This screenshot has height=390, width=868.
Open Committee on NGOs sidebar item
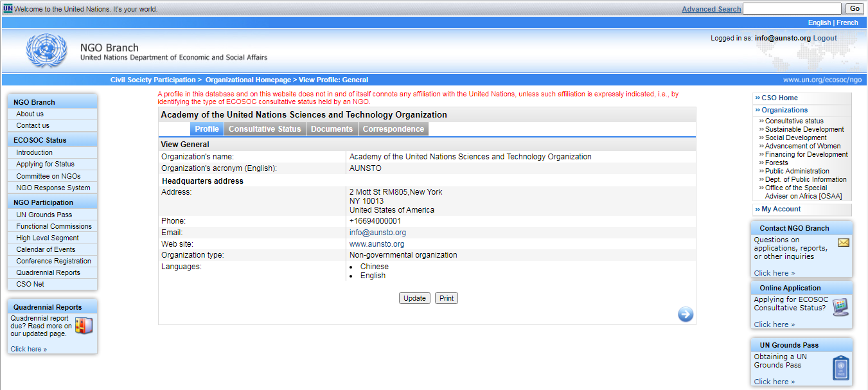[48, 176]
